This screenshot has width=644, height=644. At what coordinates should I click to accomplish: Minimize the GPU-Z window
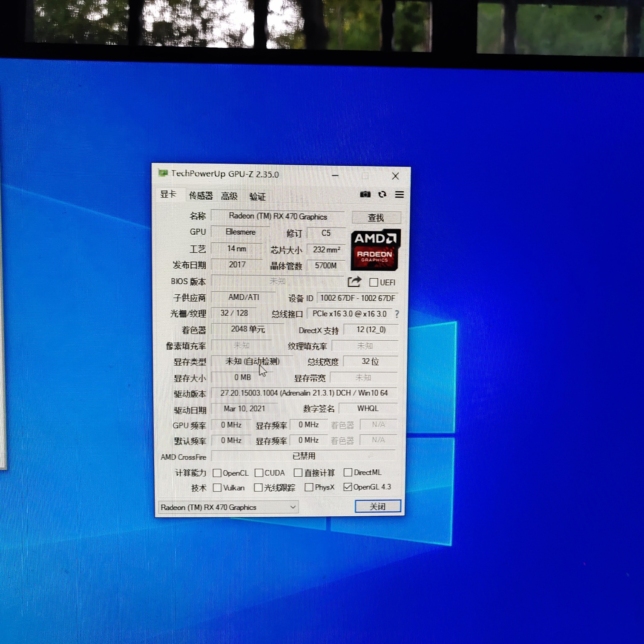coord(335,175)
